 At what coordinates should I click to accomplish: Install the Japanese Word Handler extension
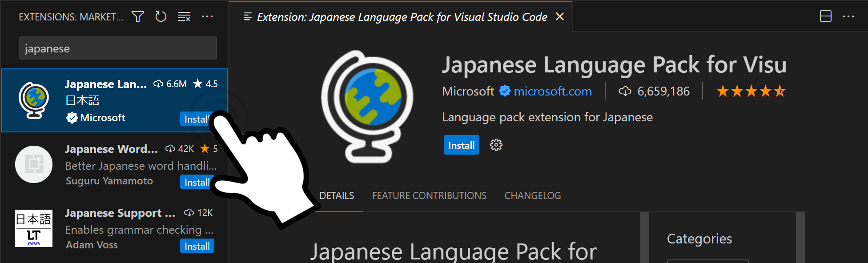[197, 182]
